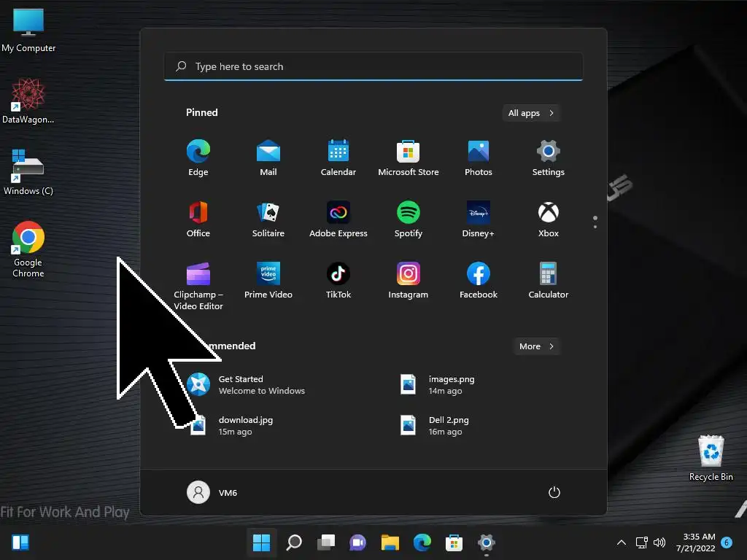Select the Recycle Bin icon
Screen dimensions: 747x560
coord(711,458)
